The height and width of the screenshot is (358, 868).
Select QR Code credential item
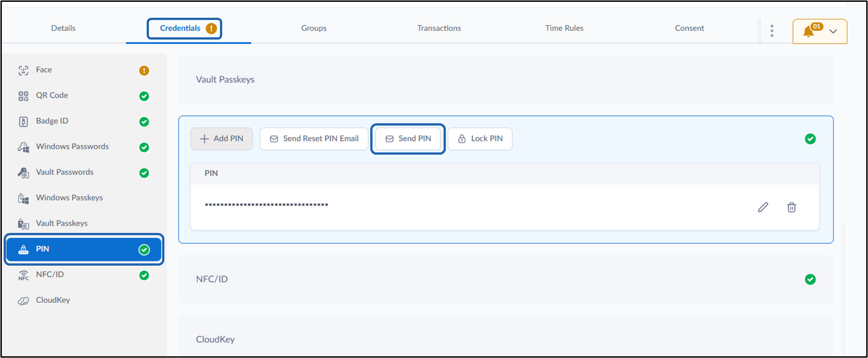click(x=84, y=96)
